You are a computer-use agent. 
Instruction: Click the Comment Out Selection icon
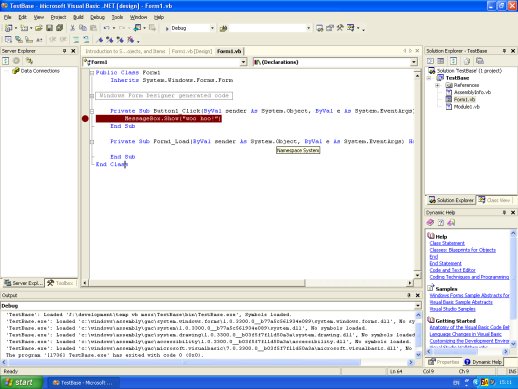tap(76, 40)
